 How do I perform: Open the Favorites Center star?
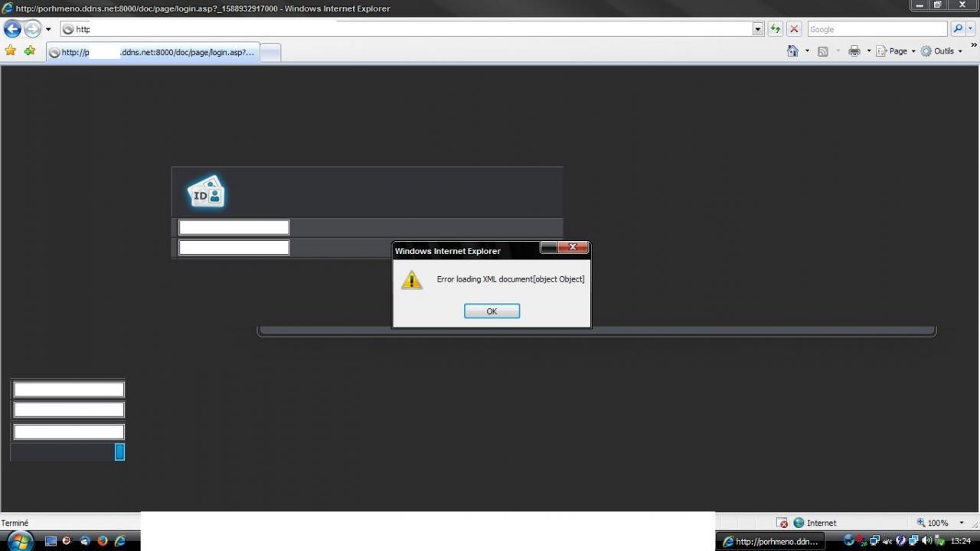click(x=10, y=51)
